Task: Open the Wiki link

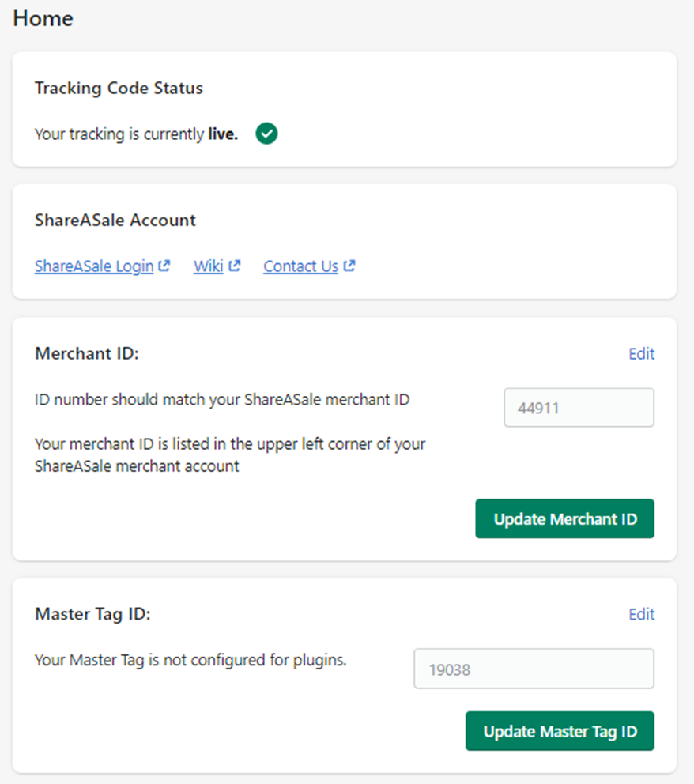Action: pyautogui.click(x=209, y=266)
